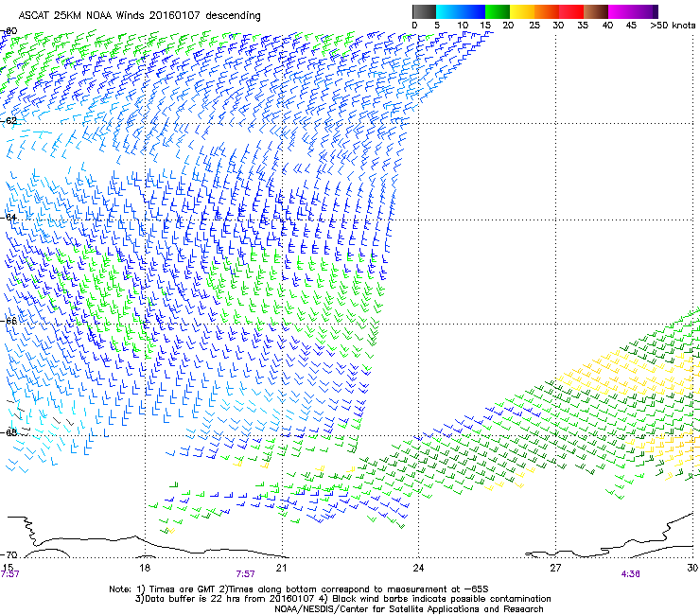Click the '5' label under the color scale

pyautogui.click(x=437, y=26)
